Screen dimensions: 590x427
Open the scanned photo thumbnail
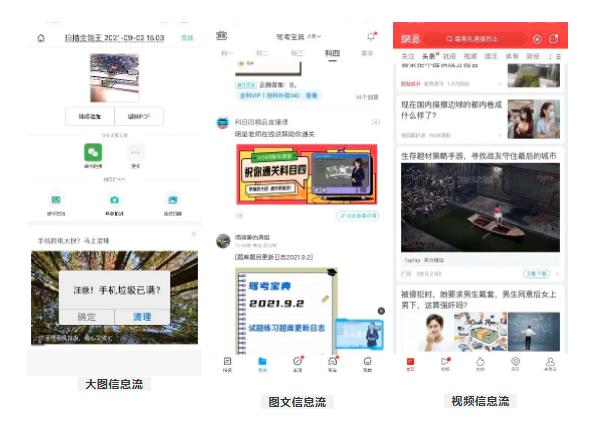pos(114,78)
